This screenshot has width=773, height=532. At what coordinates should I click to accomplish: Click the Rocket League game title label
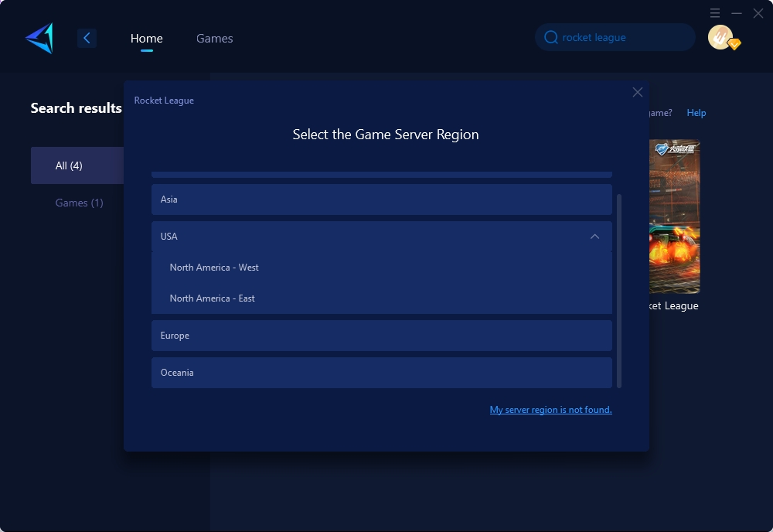(x=673, y=305)
